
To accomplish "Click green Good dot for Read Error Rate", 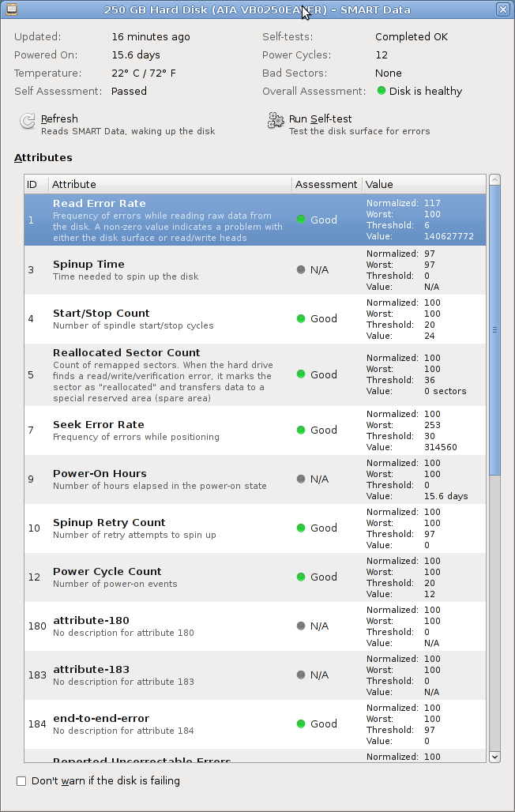I will [301, 220].
